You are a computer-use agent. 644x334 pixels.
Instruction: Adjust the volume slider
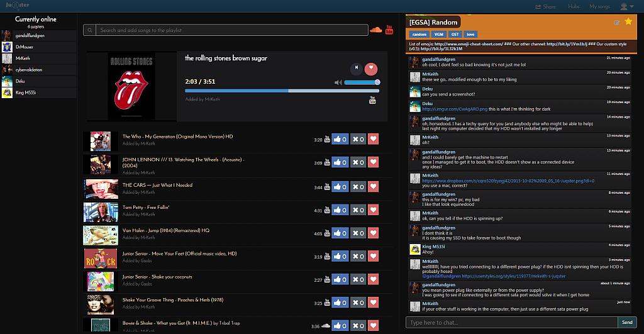362,82
